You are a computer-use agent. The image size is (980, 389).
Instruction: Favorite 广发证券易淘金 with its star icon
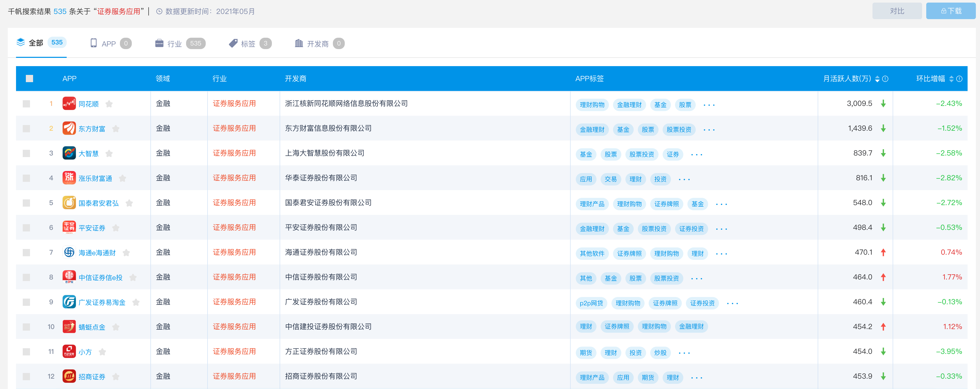pos(136,302)
